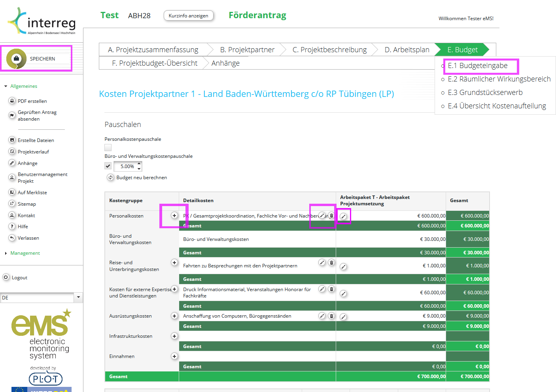
Task: Click the Budget neu berechnen icon
Action: 110,177
